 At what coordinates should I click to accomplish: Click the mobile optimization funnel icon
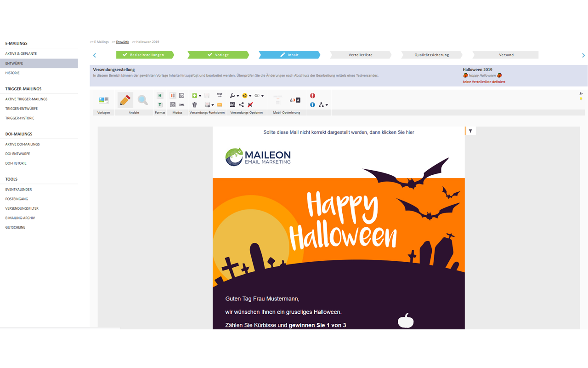click(x=277, y=100)
